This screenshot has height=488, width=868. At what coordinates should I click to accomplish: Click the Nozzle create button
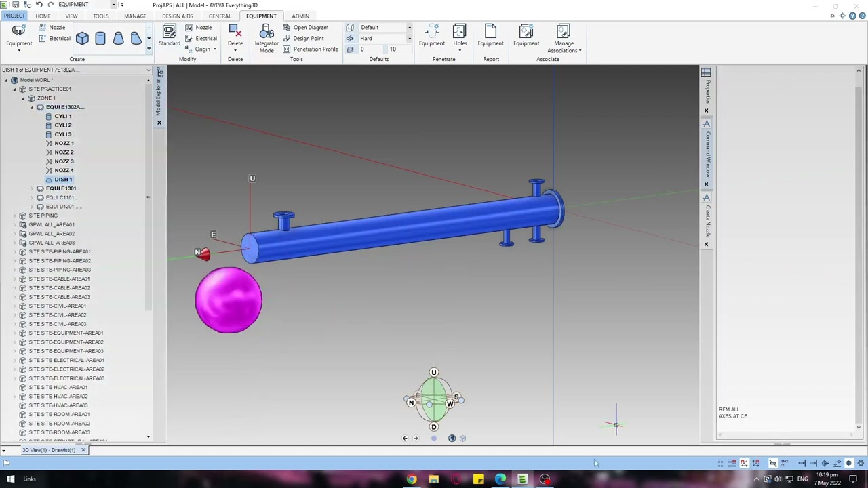tap(52, 28)
